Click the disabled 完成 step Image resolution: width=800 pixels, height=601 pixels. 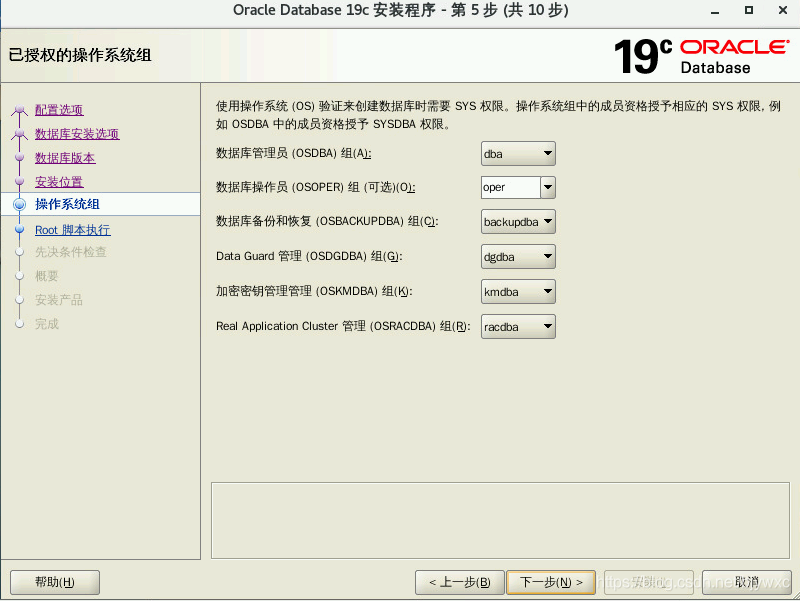point(46,324)
